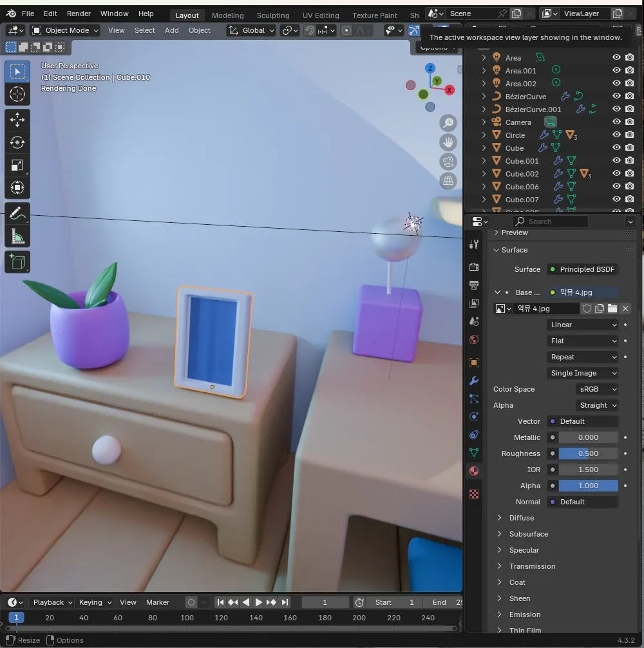644x648 pixels.
Task: Click Principled BSDF surface shader button
Action: pyautogui.click(x=582, y=269)
